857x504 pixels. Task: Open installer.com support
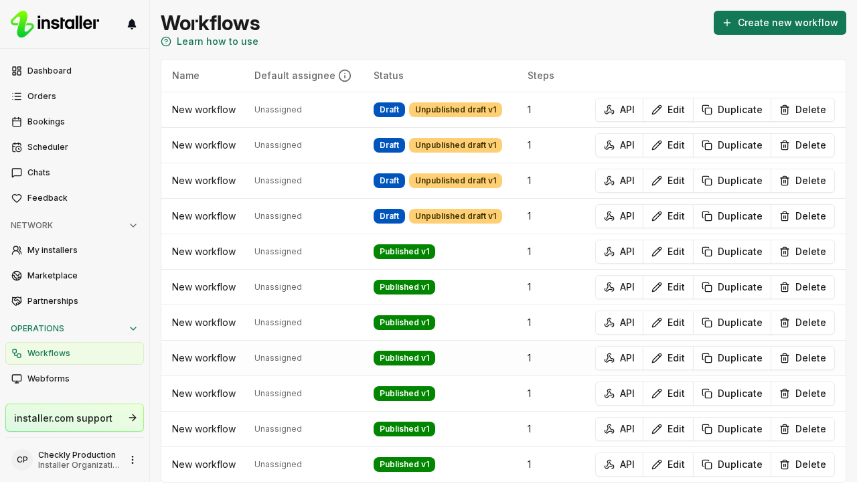[74, 418]
